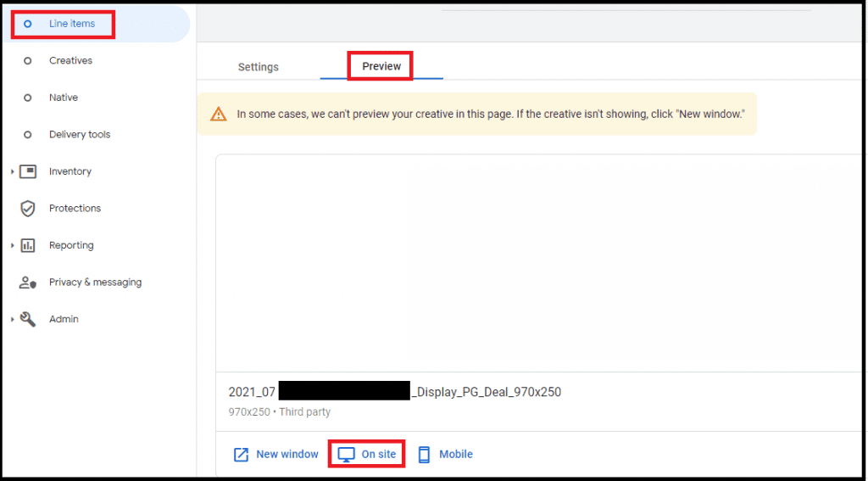Click the Line items circle bullet
The image size is (868, 481).
28,24
